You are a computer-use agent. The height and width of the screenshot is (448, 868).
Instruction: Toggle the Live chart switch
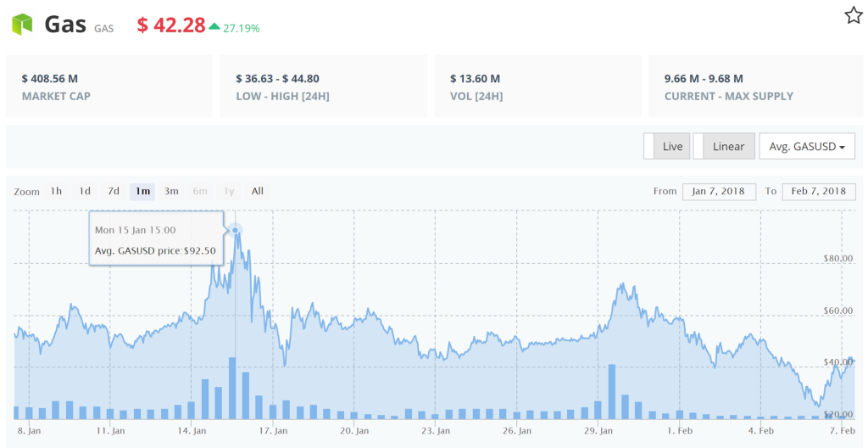pos(666,146)
